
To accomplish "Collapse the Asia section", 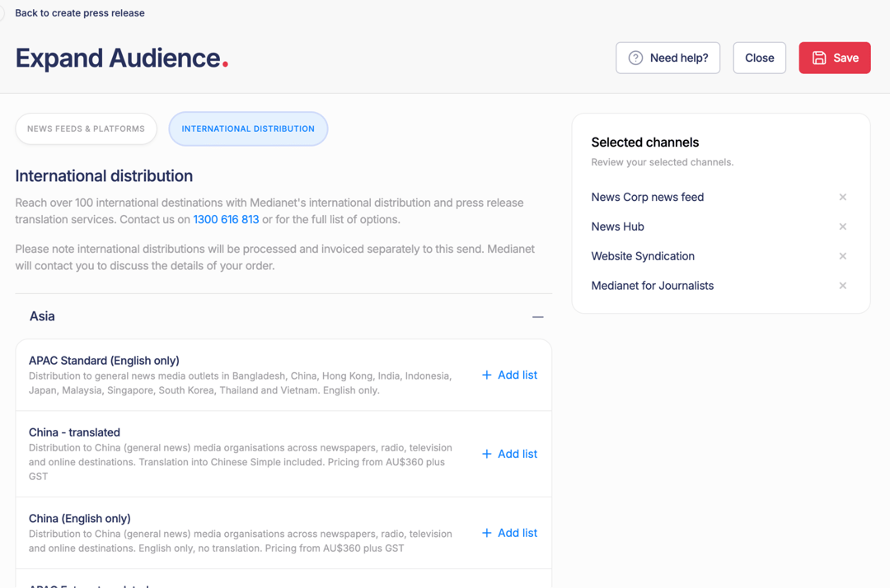I will pos(537,317).
